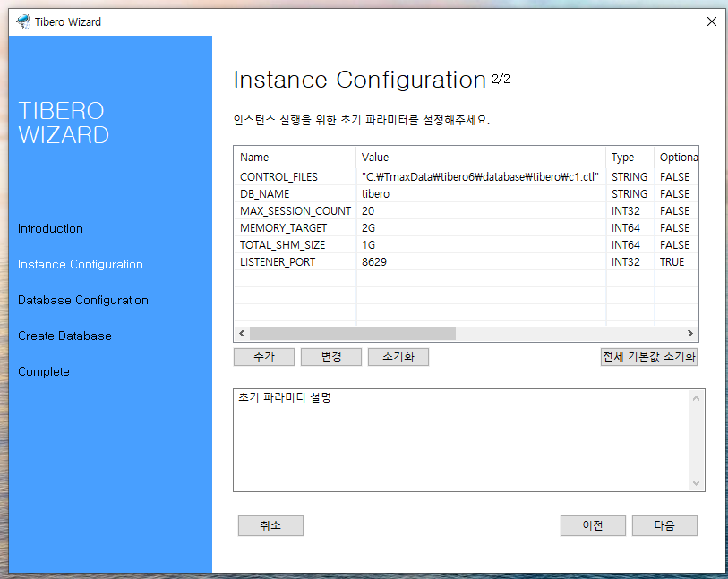Go back with the 이전 button
The width and height of the screenshot is (728, 579).
(593, 525)
